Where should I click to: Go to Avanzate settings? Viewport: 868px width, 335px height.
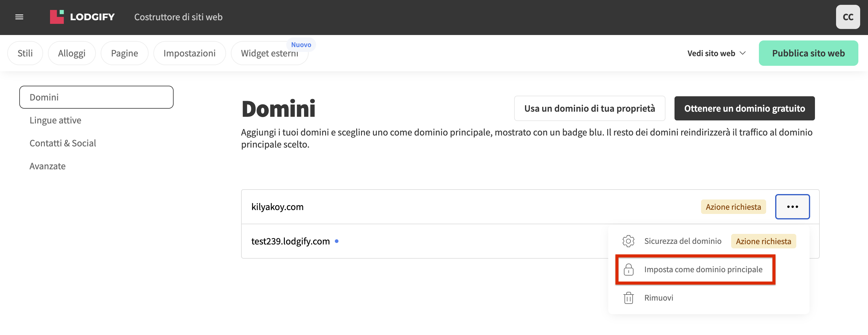click(48, 166)
